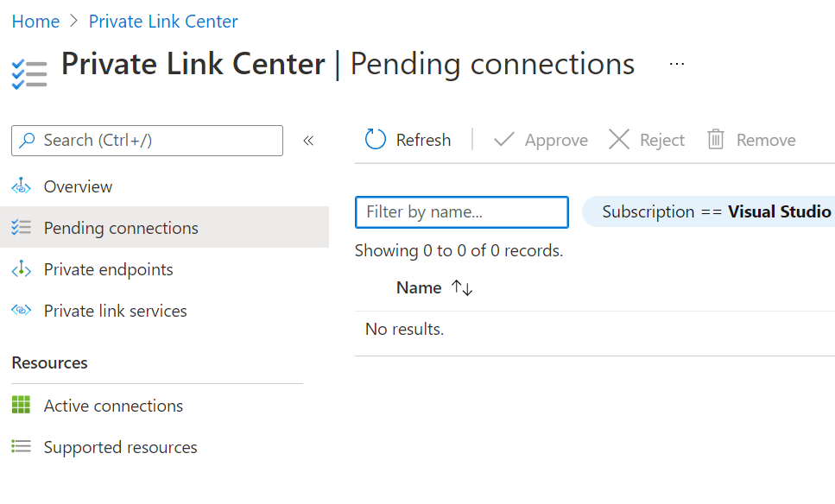
Task: Collapse the sidebar with double chevron
Action: click(x=308, y=141)
